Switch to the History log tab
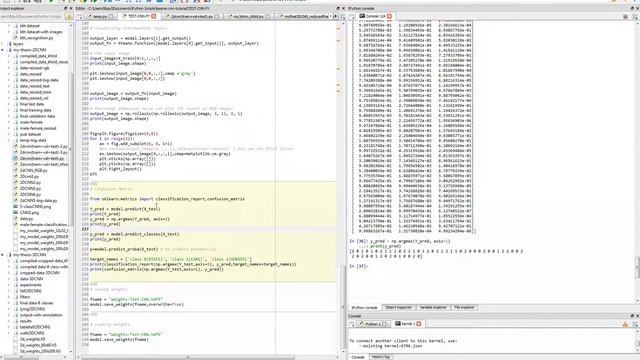This screenshot has width=640, height=360. 380,357
